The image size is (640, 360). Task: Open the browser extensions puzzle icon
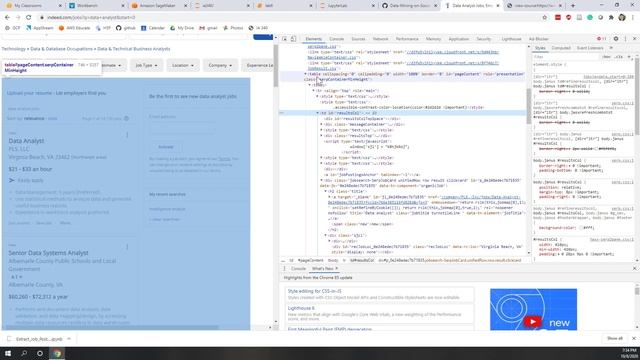(611, 18)
